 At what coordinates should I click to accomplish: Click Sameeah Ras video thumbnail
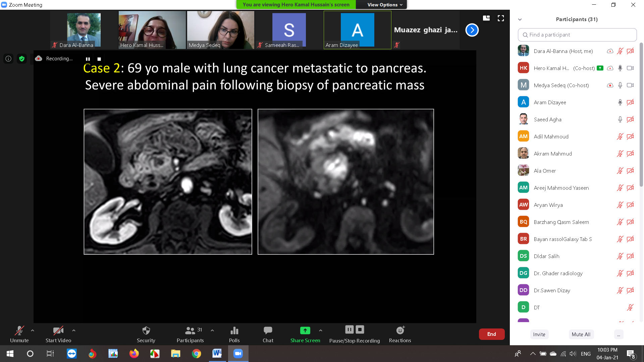pyautogui.click(x=289, y=30)
